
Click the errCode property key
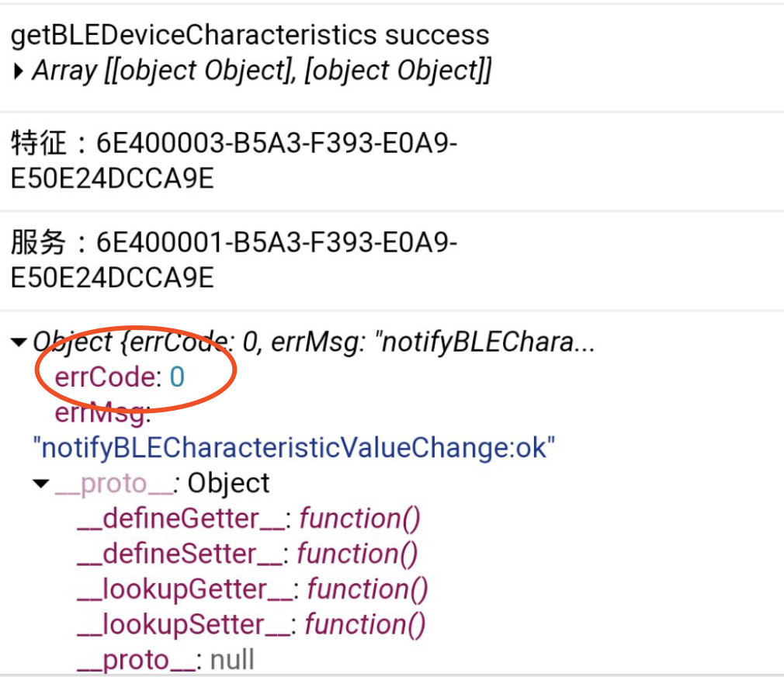coord(104,377)
